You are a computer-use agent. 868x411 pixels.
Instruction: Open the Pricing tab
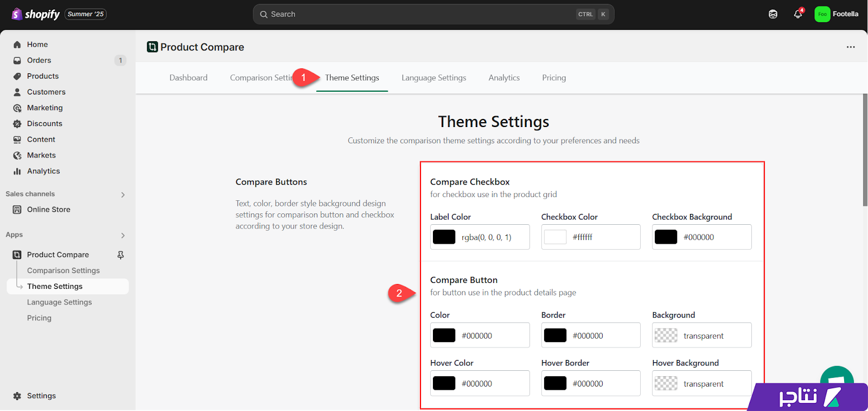[554, 78]
